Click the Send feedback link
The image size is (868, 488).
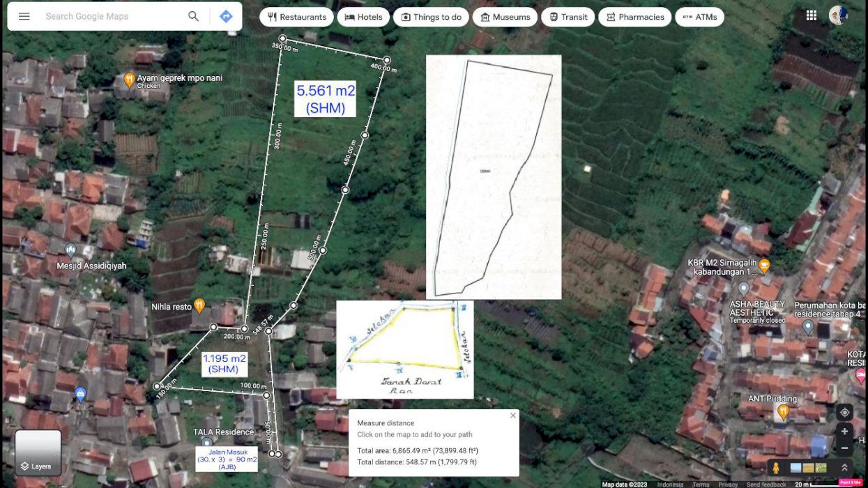[x=766, y=485]
